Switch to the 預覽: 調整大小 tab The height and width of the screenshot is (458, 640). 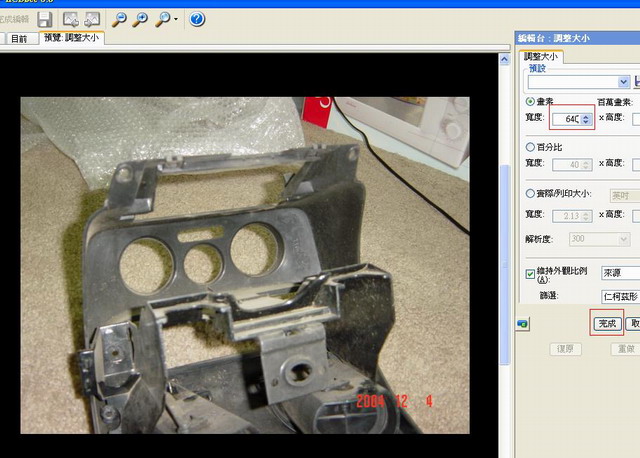coord(72,38)
